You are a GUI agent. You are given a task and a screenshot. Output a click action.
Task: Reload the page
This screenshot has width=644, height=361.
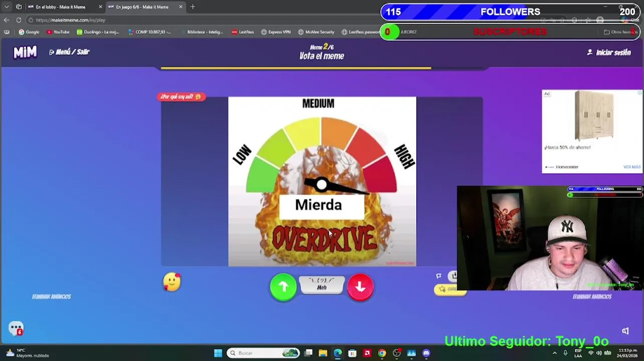[x=19, y=20]
